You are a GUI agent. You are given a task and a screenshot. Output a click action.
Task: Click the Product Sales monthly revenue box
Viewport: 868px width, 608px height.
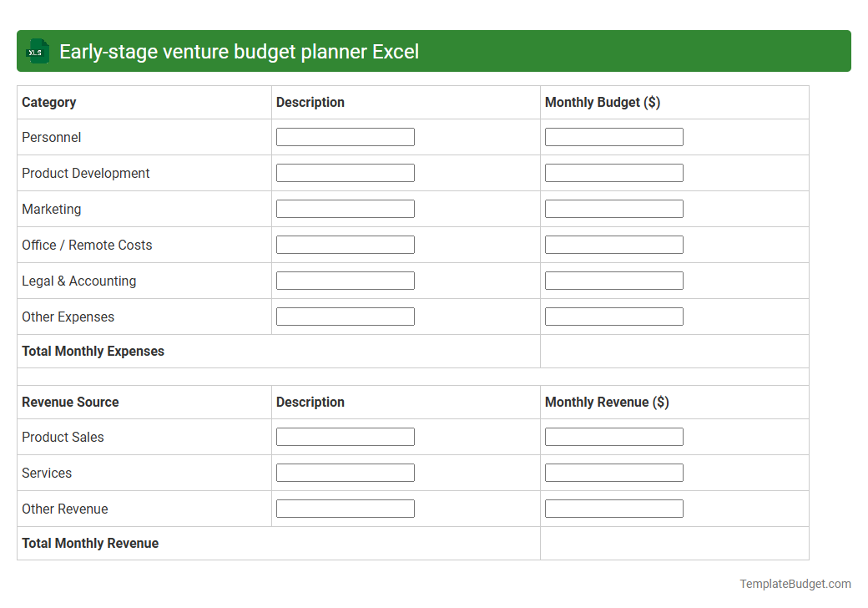coord(613,436)
